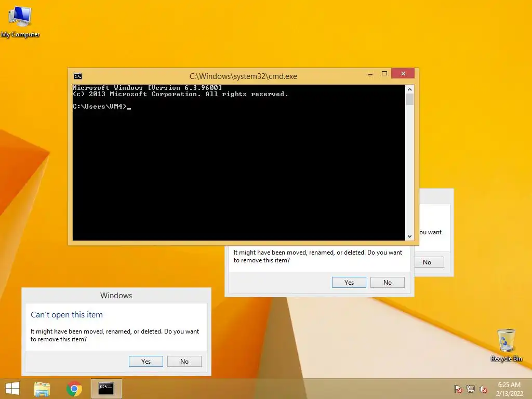Choose No in the middle dialog under cmd
This screenshot has width=532, height=399.
click(x=388, y=282)
